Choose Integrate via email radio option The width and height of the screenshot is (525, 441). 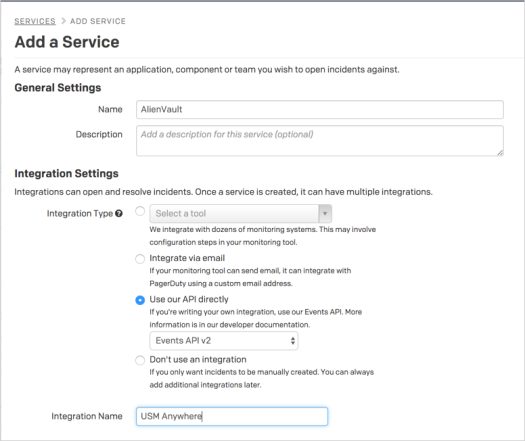pyautogui.click(x=140, y=259)
